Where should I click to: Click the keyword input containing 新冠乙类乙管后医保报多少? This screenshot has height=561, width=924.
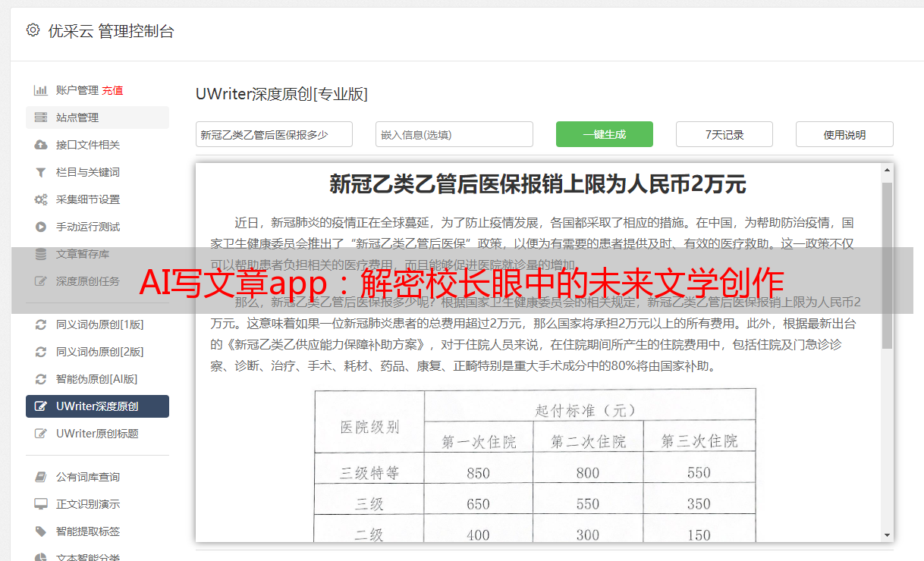coord(274,134)
